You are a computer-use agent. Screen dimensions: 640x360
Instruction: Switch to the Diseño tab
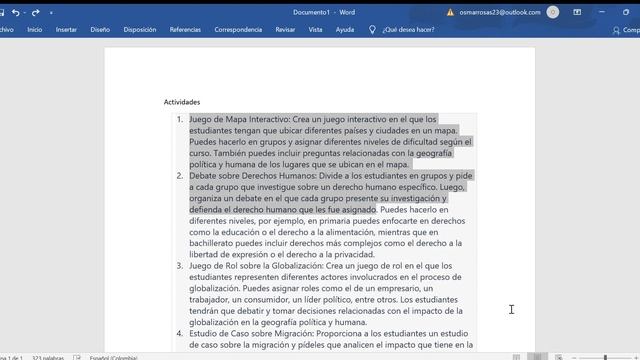100,29
